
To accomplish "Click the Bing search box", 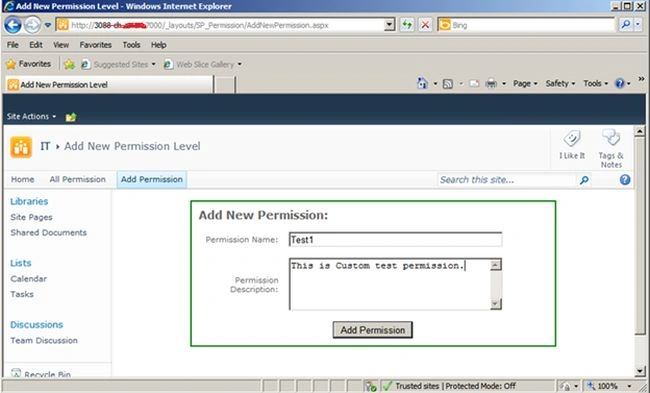I will (x=526, y=25).
